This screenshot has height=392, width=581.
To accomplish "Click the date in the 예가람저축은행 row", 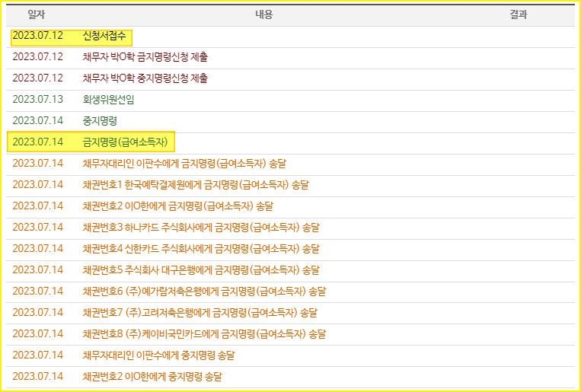I will pos(38,292).
